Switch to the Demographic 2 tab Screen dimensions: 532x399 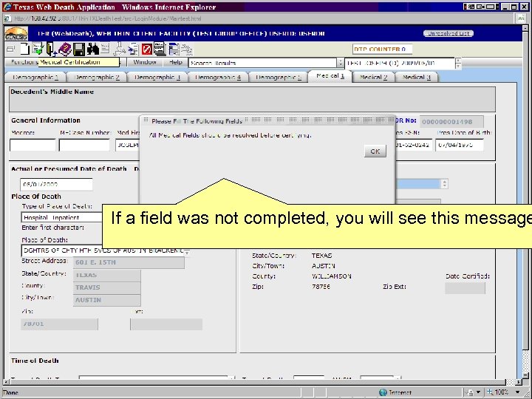click(97, 78)
